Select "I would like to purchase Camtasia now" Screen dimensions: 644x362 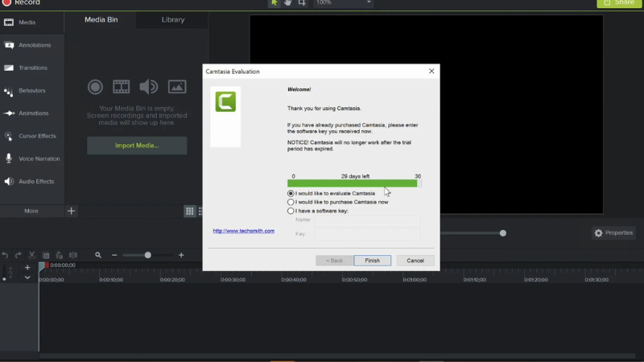coord(291,203)
